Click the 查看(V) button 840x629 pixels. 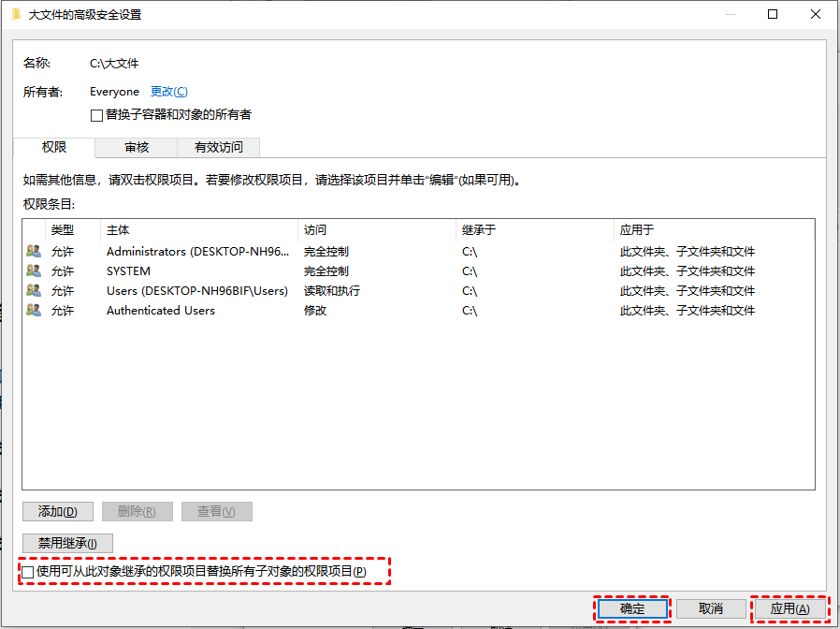click(x=216, y=512)
